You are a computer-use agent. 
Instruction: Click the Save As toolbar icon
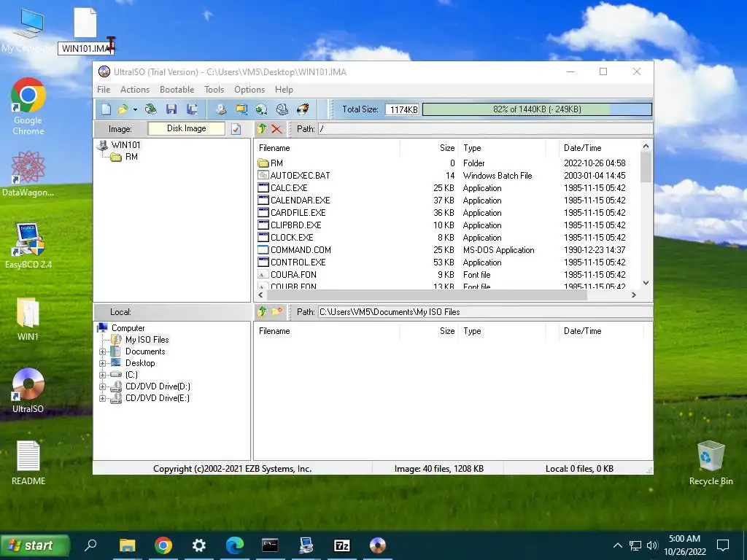pos(193,109)
